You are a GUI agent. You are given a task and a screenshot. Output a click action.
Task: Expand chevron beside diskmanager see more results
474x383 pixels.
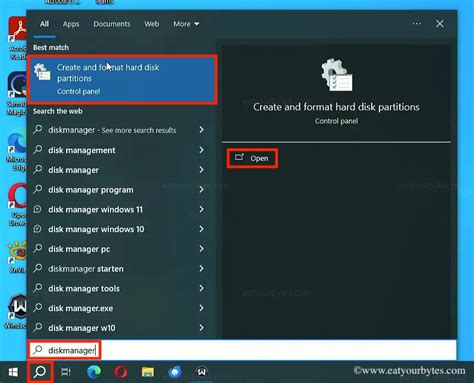click(201, 130)
